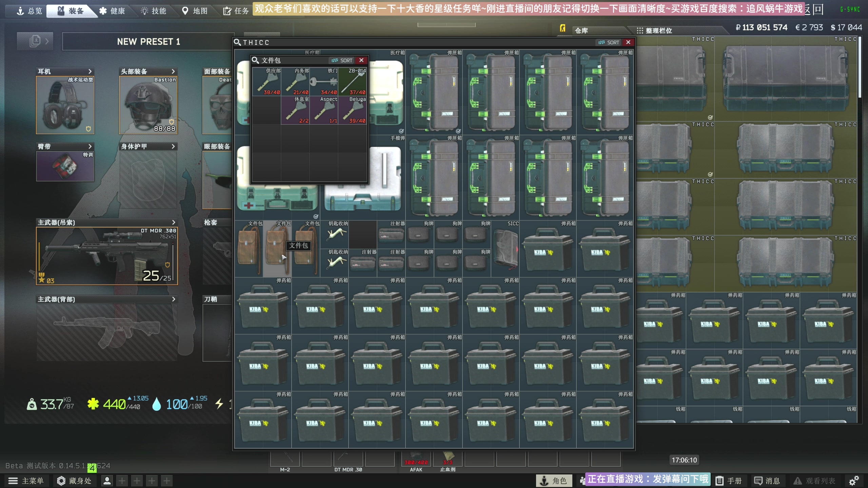This screenshot has height=488, width=868.
Task: Click the NEW PRESET 1 name field
Action: point(148,42)
